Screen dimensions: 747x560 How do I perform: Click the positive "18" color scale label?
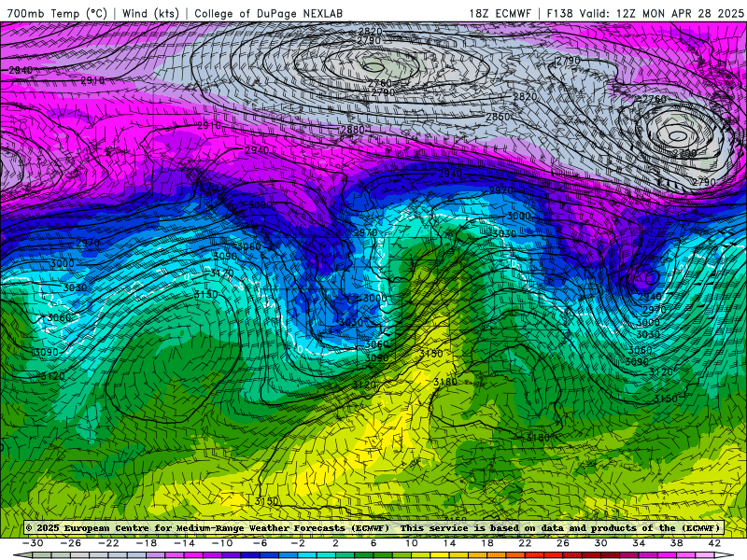pos(486,543)
